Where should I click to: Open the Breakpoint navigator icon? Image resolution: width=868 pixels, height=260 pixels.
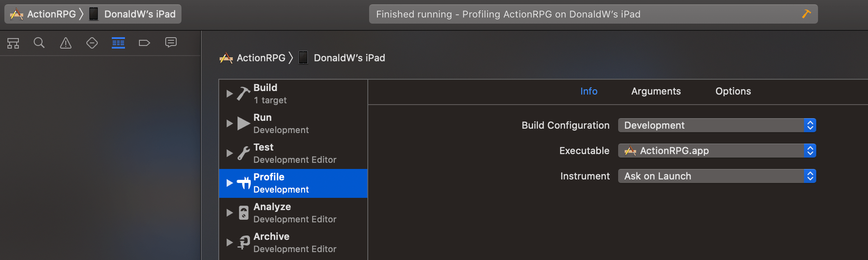[145, 43]
